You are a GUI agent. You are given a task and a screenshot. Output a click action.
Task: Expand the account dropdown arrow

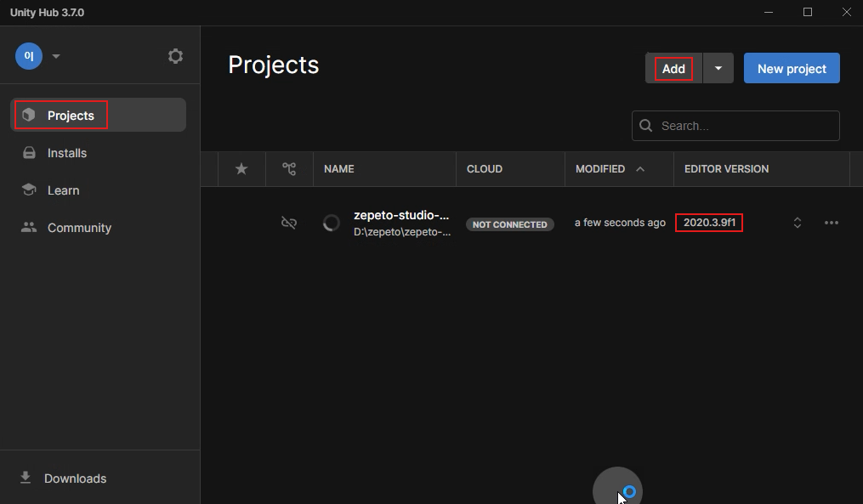click(x=55, y=56)
